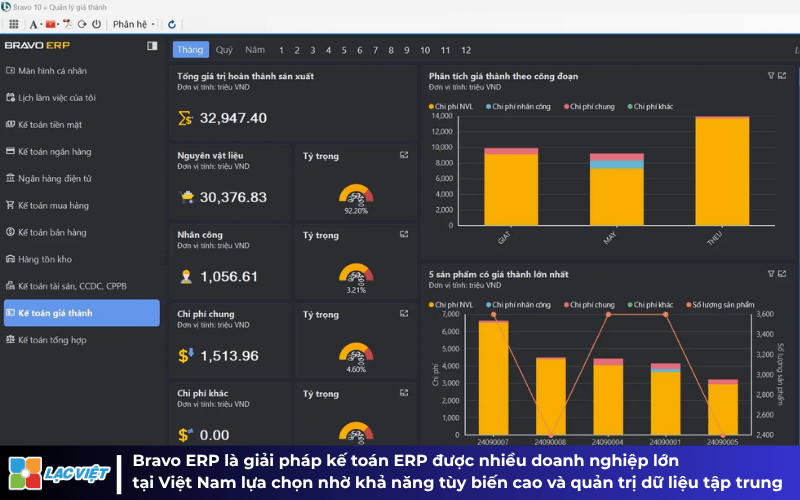Screen dimensions: 800x500
Task: Open Ngân hàng điện tử module
Action: click(x=48, y=179)
